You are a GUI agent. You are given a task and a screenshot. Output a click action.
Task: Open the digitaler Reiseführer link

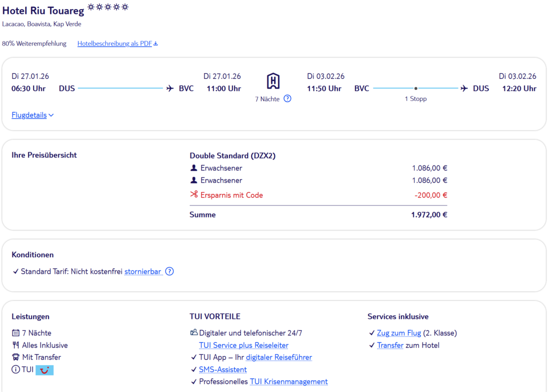(278, 357)
